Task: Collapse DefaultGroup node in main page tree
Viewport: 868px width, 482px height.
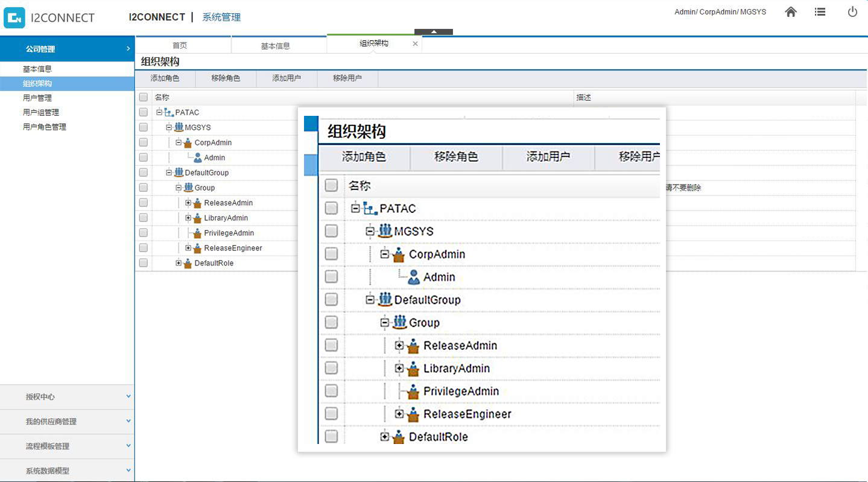Action: (x=169, y=173)
